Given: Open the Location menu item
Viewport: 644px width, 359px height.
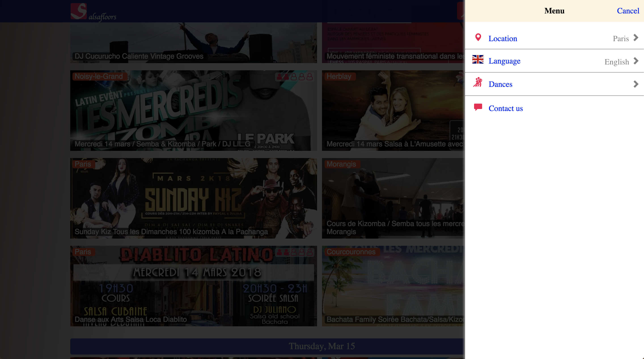Looking at the screenshot, I should coord(502,38).
